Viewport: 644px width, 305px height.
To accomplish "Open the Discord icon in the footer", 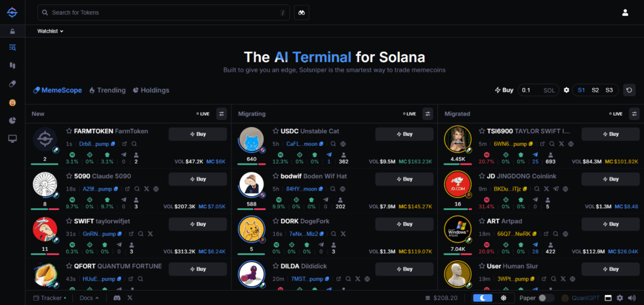I will click(x=116, y=297).
